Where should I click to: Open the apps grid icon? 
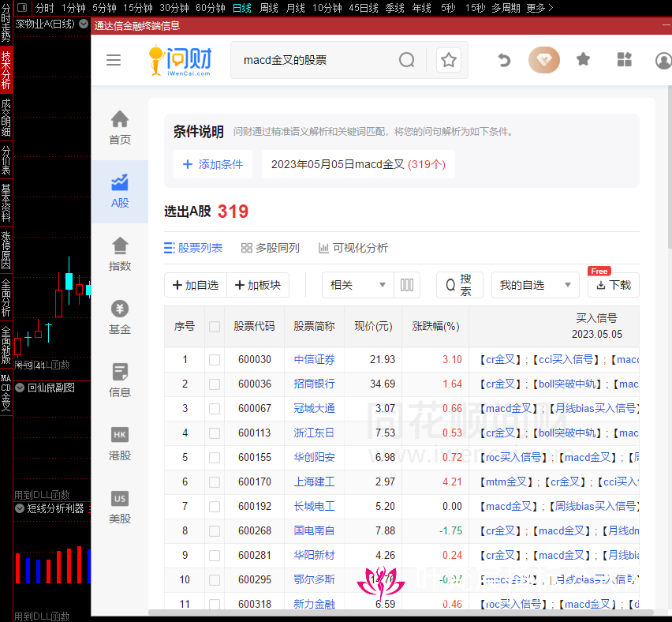(625, 59)
